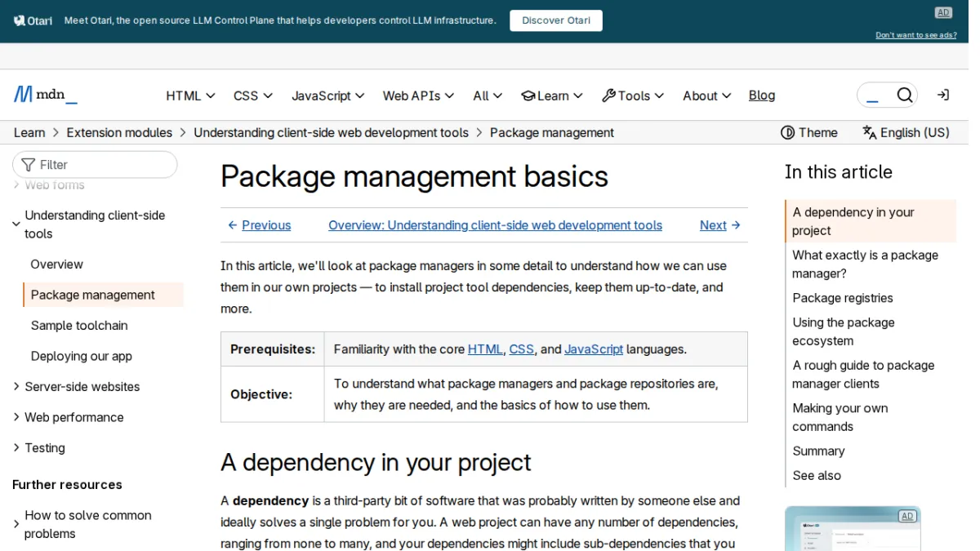980x551 pixels.
Task: Click the MDN logo
Action: pos(46,95)
